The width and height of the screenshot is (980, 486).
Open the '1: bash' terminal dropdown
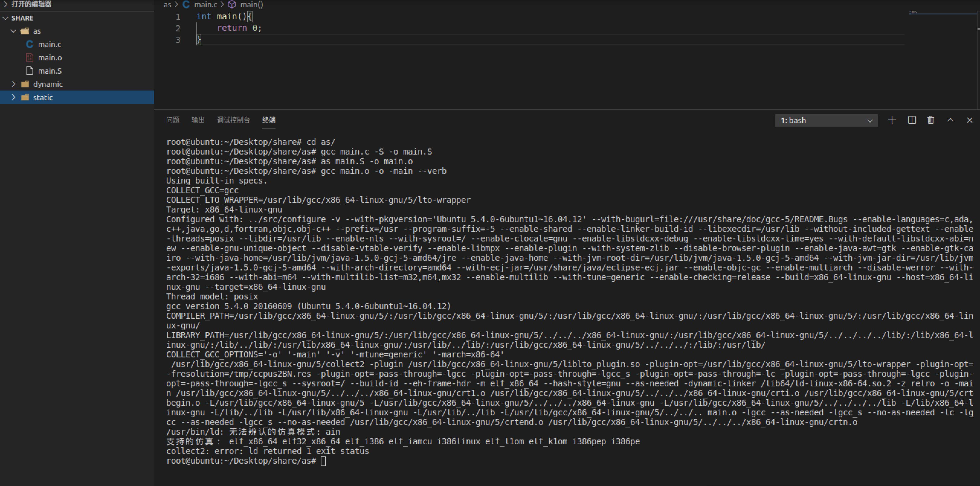point(826,120)
